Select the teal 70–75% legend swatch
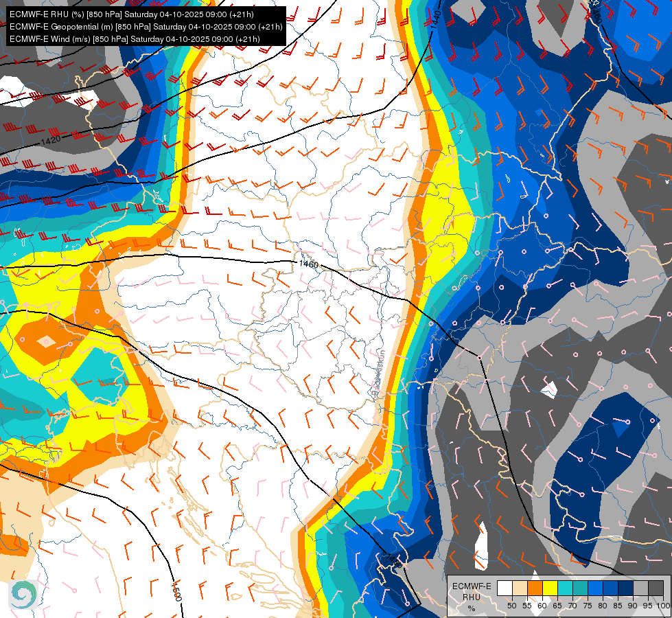This screenshot has height=618, width=672. tap(580, 588)
